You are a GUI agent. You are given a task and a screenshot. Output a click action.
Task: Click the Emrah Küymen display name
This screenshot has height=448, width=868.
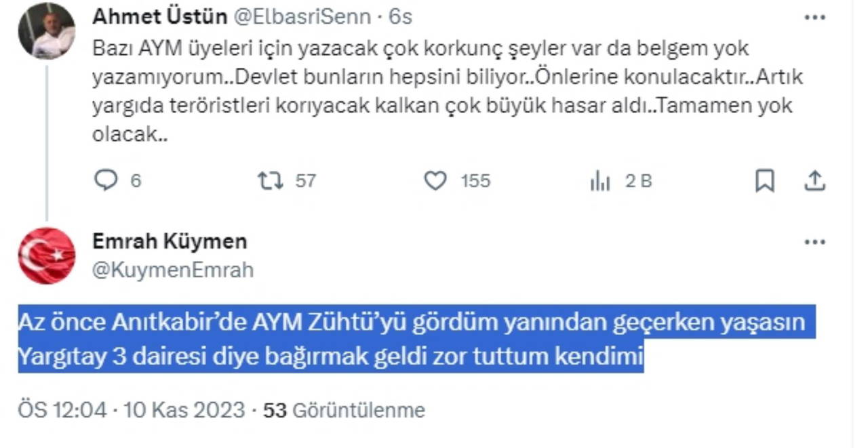click(x=170, y=241)
